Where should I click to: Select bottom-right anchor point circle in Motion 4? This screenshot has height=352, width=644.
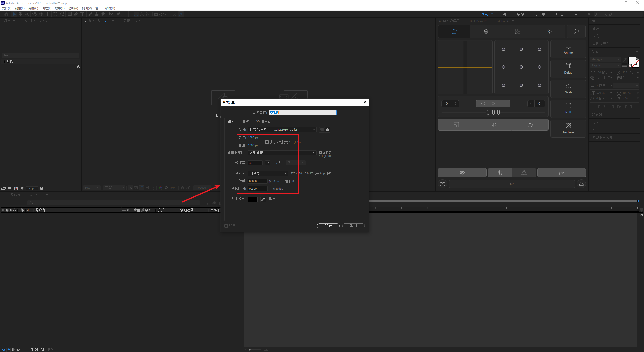(x=539, y=85)
